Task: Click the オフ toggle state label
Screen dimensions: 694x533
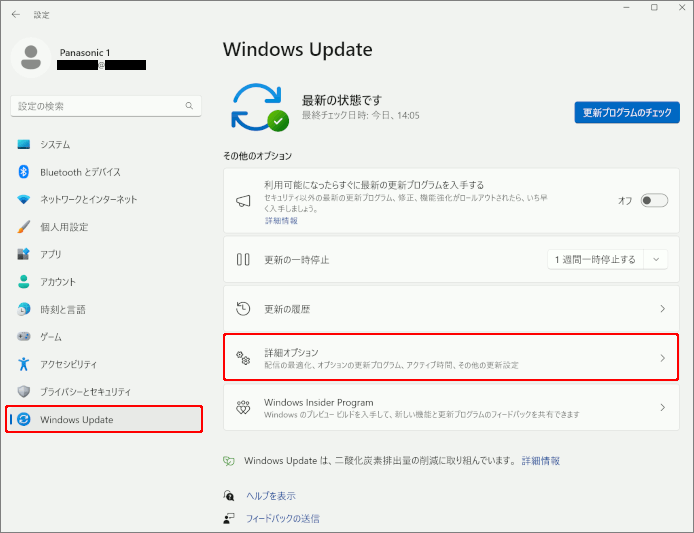Action: [x=625, y=201]
